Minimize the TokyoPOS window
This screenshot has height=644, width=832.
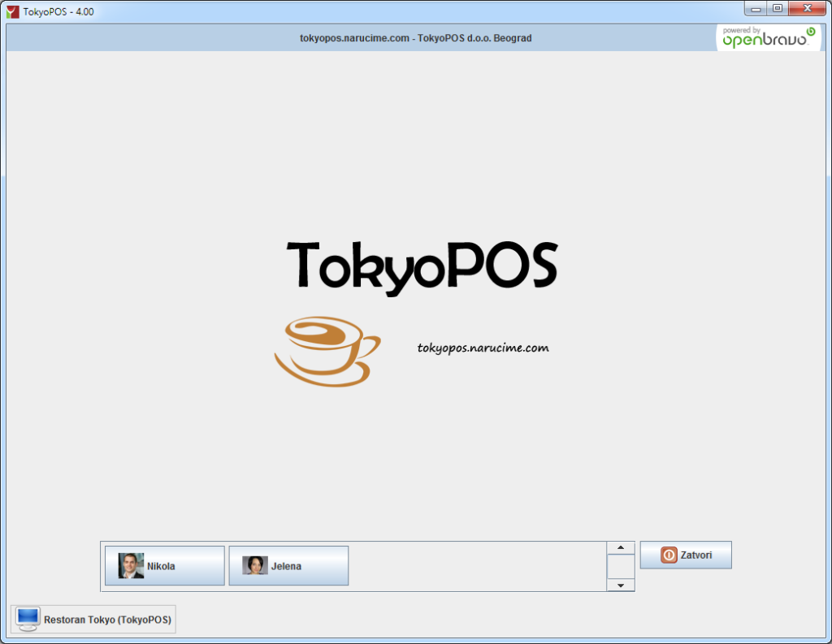tap(756, 8)
